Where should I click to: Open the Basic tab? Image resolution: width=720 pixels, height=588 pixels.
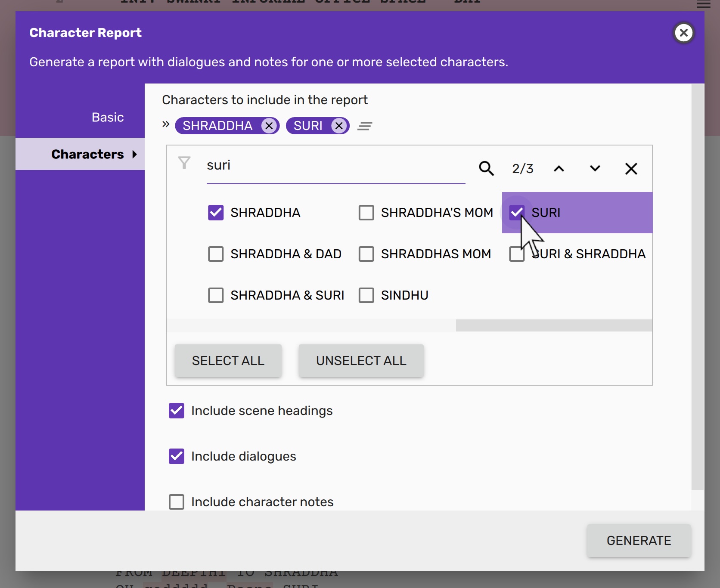108,117
